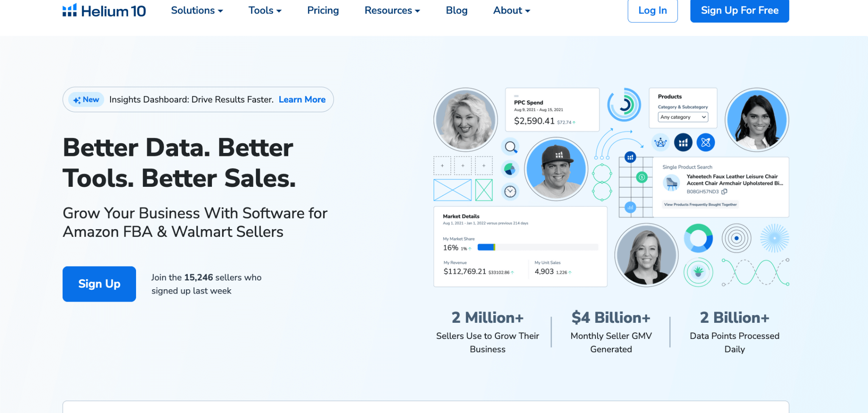Open the Blog page
The height and width of the screenshot is (413, 868).
click(456, 11)
